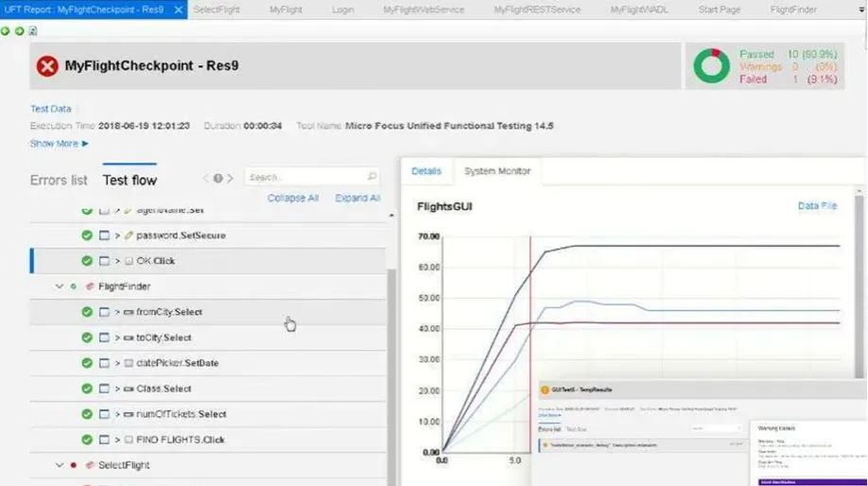
Task: Close the UFT Report tab
Action: coord(179,9)
